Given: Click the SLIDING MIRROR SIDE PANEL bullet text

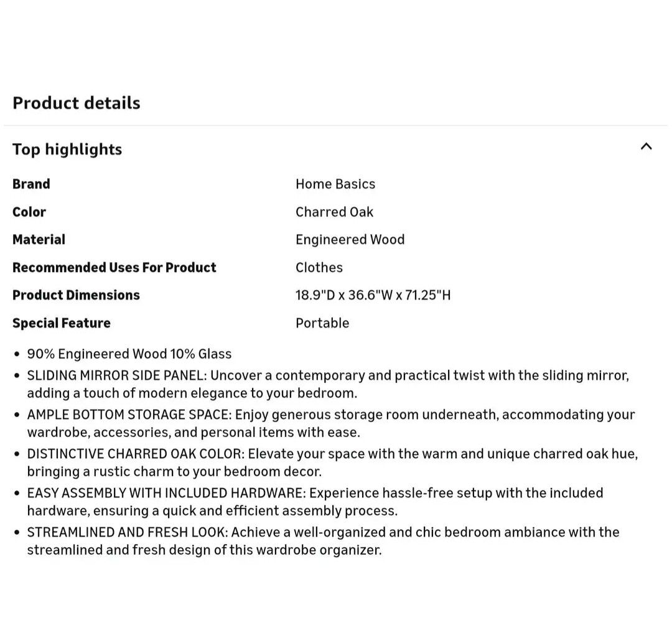Looking at the screenshot, I should pos(328,384).
